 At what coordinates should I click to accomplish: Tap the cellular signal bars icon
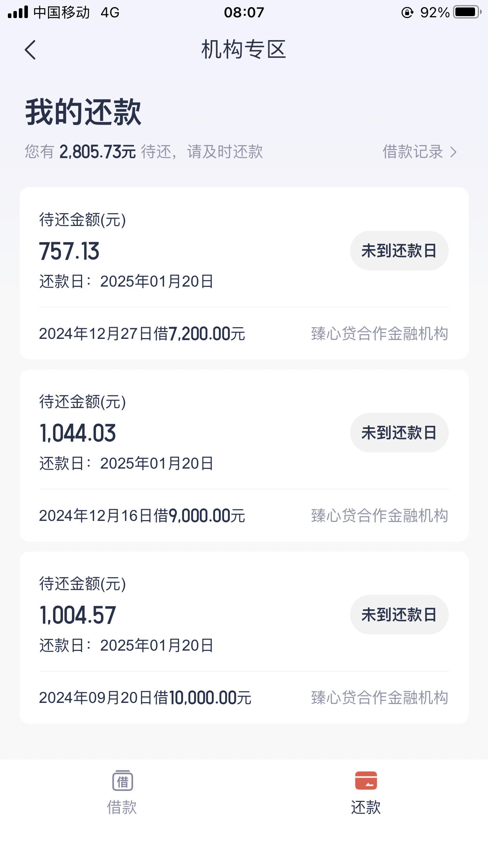tap(18, 12)
